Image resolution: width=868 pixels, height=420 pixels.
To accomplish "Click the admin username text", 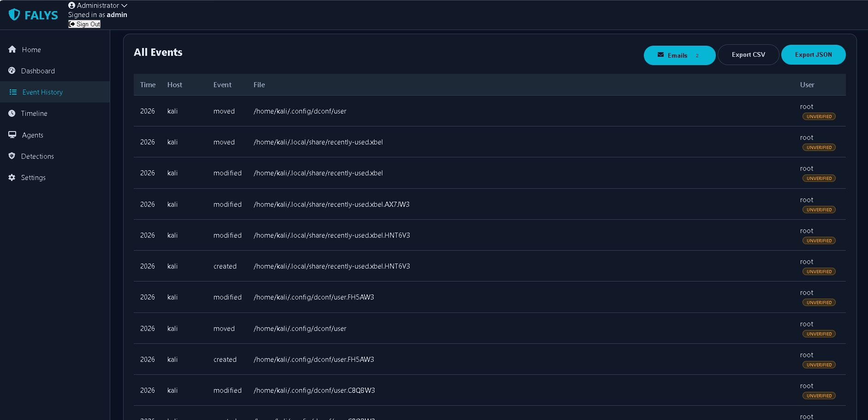I will click(117, 15).
